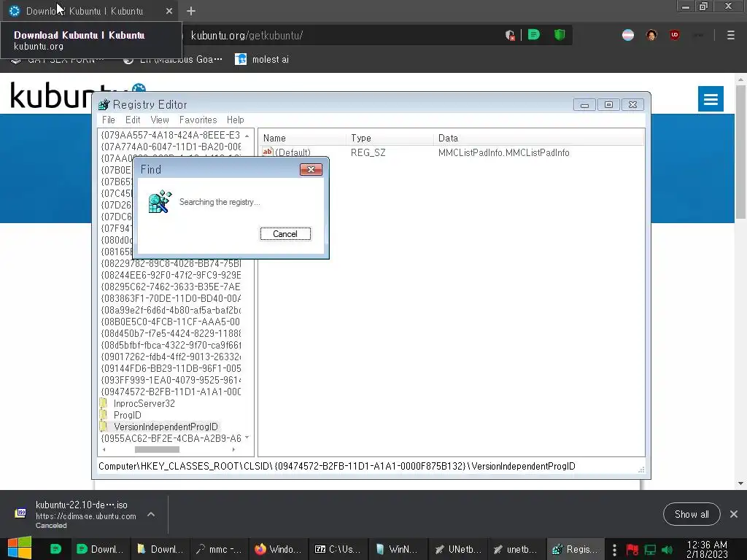Click the VersionIndependentProgID folder icon
Viewport: 747px width, 560px height.
(104, 427)
